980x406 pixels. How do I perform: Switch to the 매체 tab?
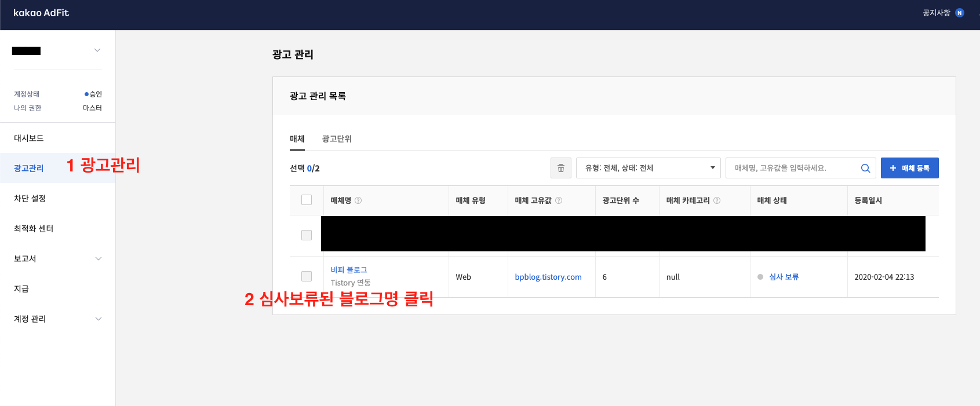tap(297, 139)
